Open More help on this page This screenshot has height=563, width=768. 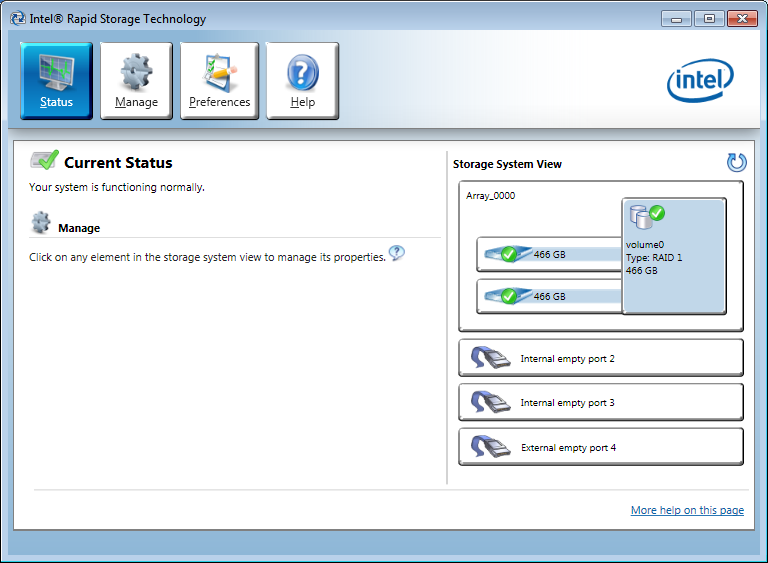(x=687, y=510)
